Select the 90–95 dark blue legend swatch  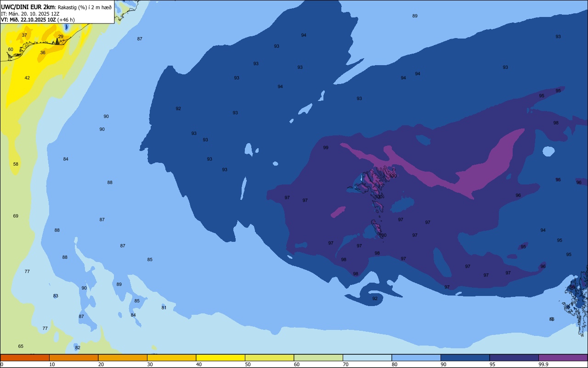[465, 357]
